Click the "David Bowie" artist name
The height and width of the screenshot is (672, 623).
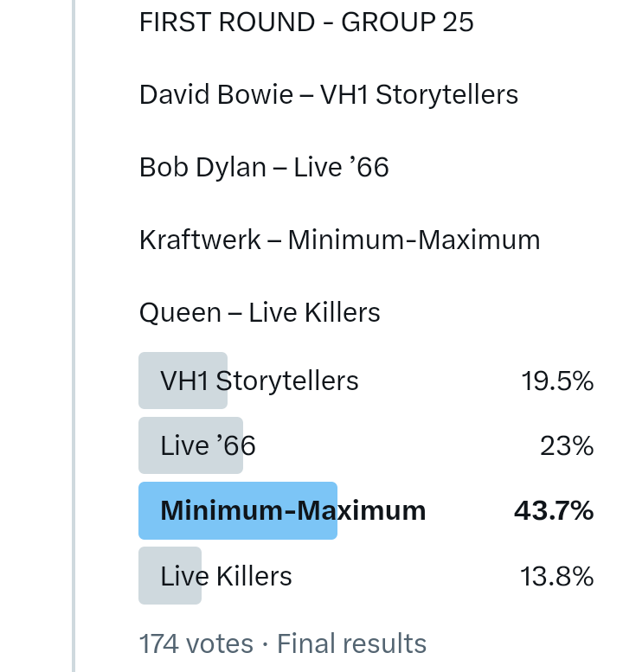point(215,94)
